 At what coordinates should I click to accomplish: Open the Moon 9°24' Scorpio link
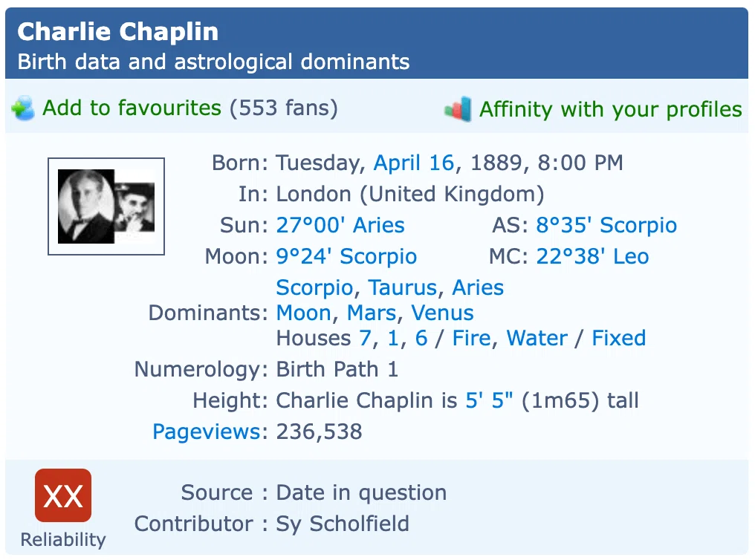click(346, 256)
